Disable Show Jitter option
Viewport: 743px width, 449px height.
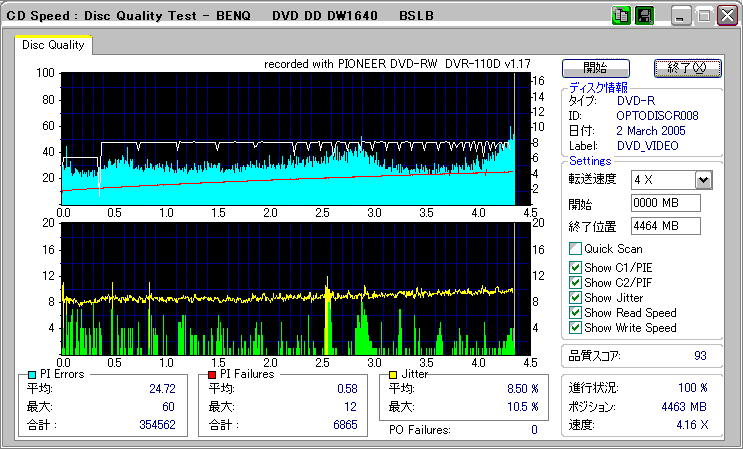pos(575,297)
